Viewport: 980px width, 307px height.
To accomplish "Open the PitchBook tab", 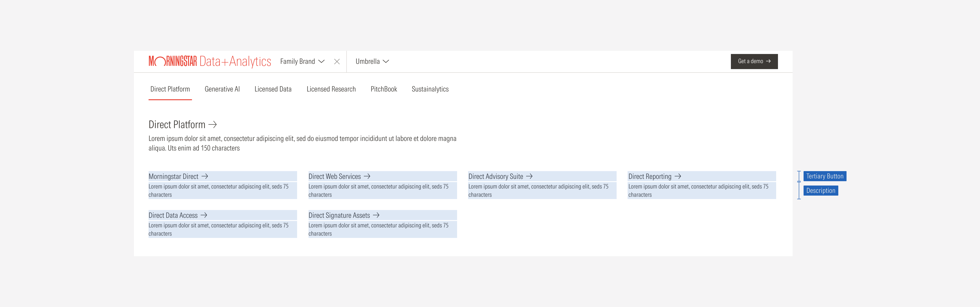I will [384, 89].
